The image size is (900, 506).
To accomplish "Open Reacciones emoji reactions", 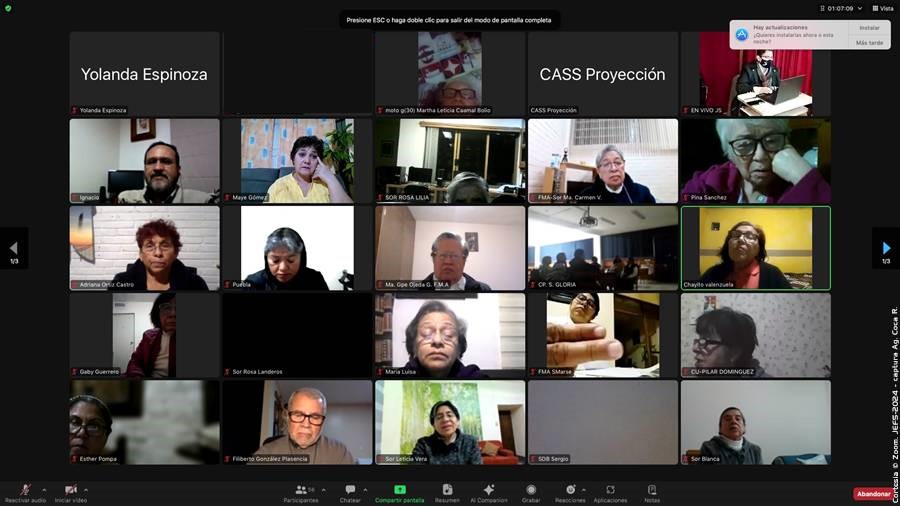I will point(570,493).
